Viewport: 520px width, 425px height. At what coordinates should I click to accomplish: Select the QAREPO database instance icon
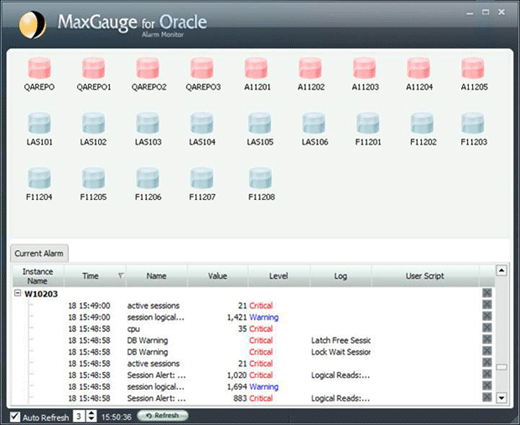[39, 68]
